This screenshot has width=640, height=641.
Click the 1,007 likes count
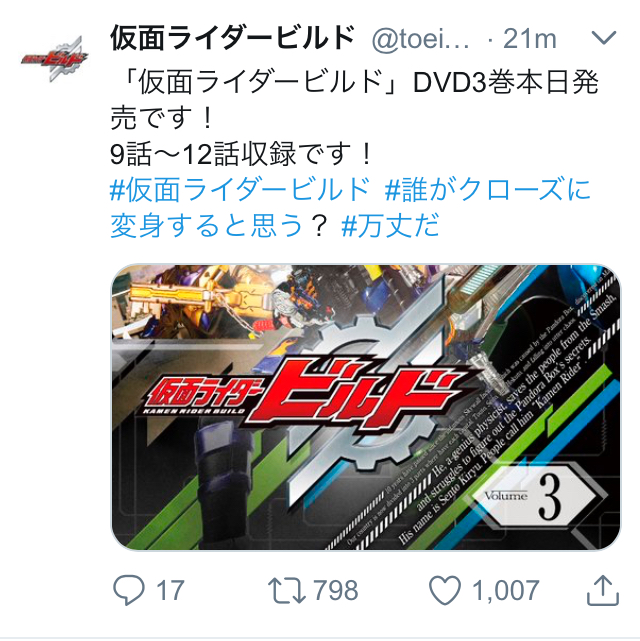506,590
